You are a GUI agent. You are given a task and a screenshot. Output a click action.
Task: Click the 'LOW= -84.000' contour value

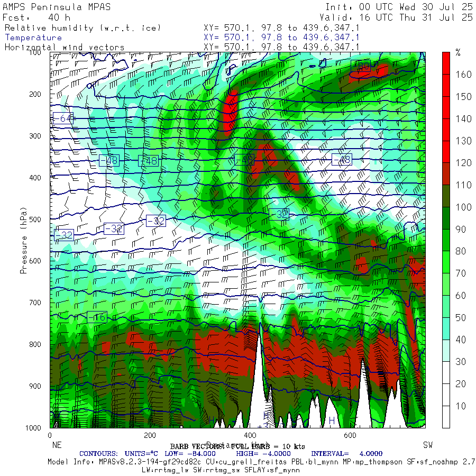190,454
